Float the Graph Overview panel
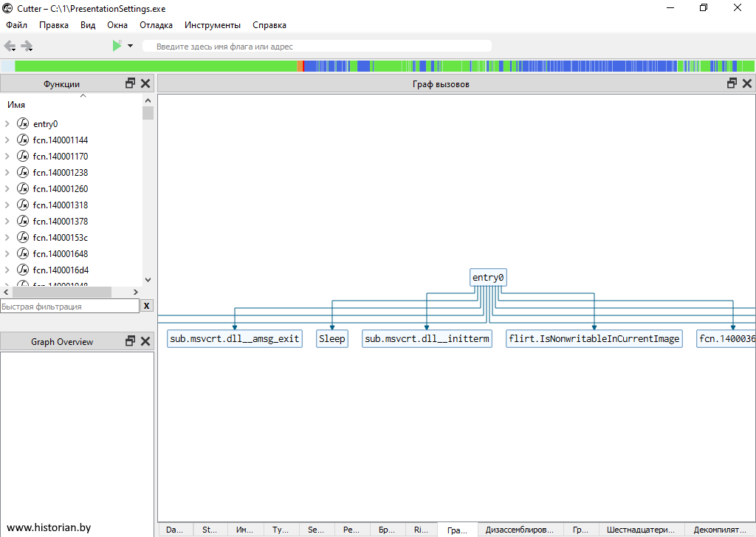The width and height of the screenshot is (756, 537). [x=131, y=341]
